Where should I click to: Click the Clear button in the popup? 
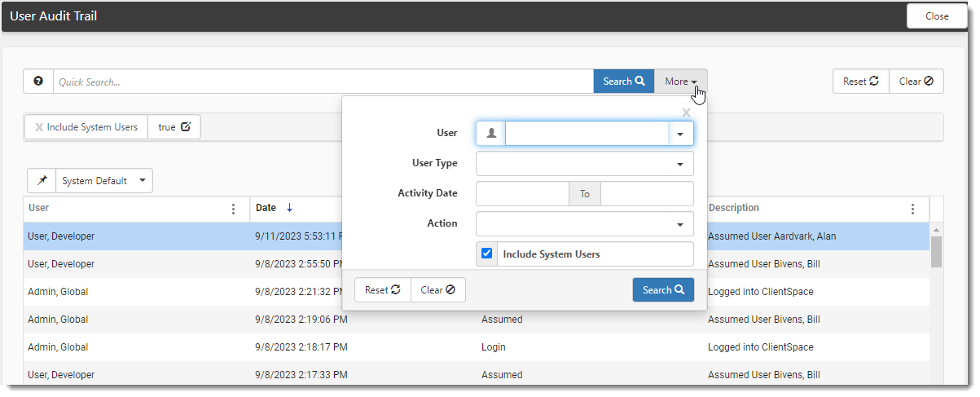pyautogui.click(x=437, y=290)
